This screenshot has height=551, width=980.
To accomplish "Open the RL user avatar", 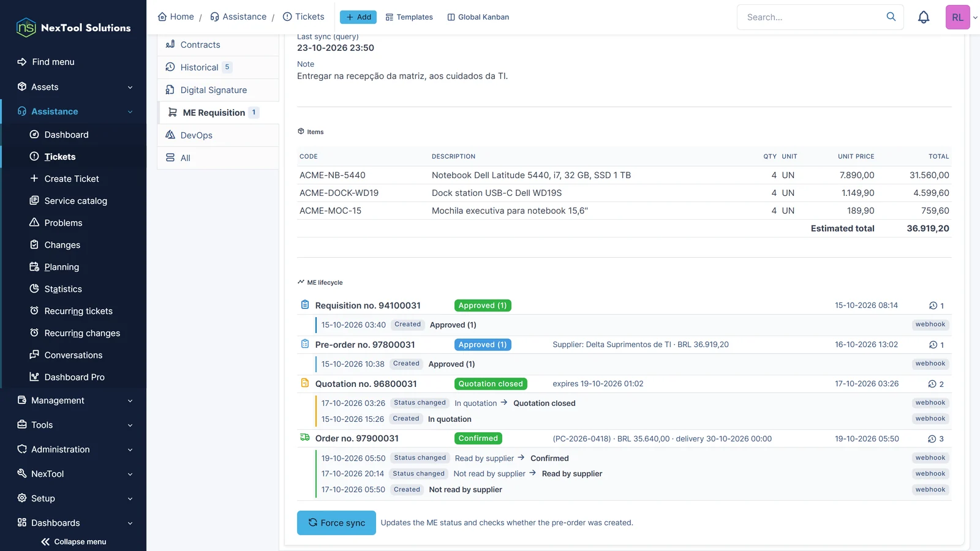I will (x=958, y=17).
